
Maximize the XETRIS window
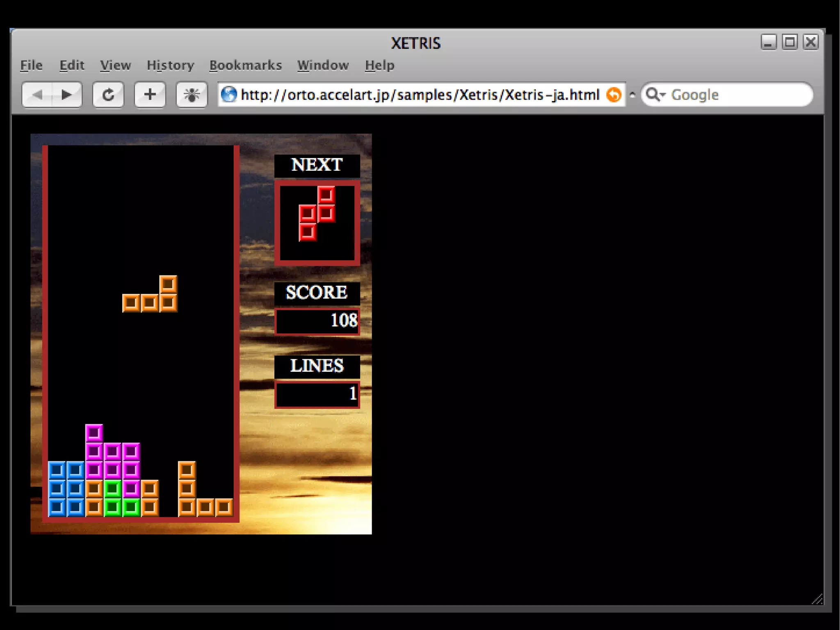coord(790,42)
